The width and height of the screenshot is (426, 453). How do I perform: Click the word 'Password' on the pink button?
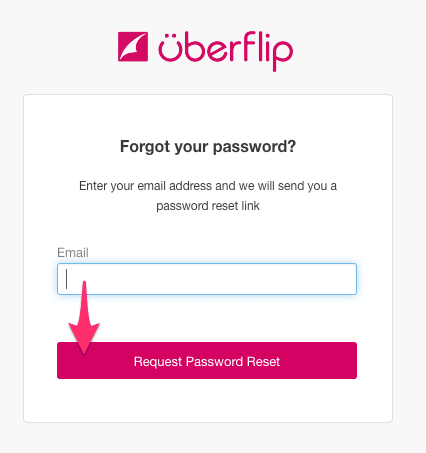click(214, 362)
